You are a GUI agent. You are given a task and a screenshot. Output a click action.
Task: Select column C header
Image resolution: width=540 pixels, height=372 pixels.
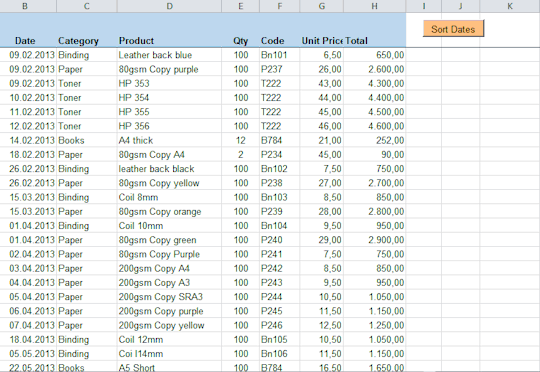pyautogui.click(x=87, y=6)
